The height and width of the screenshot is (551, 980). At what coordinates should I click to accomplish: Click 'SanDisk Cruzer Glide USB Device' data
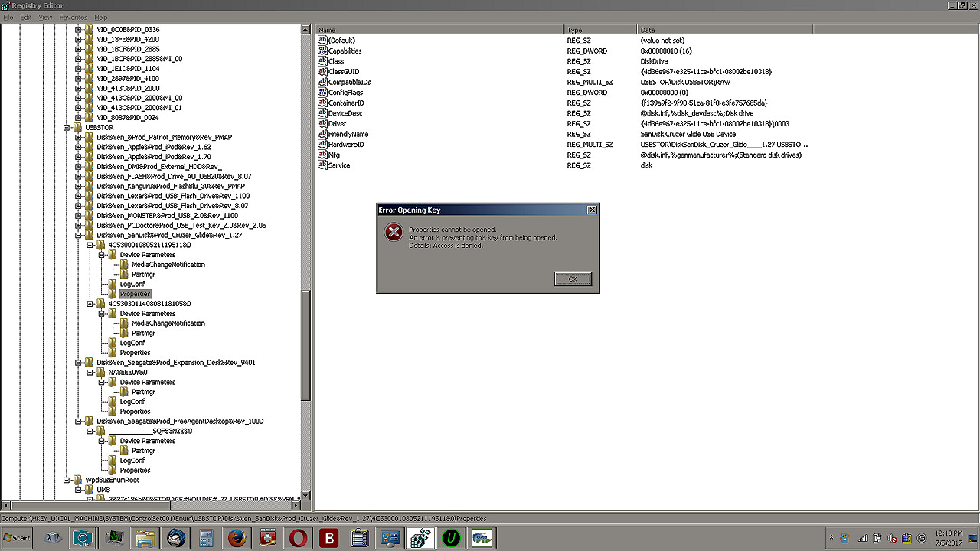(688, 134)
